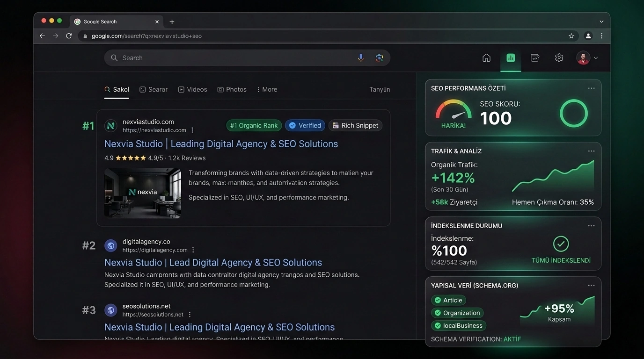Click the magnifier icon in the search box
Viewport: 644px width, 359px height.
[x=114, y=58]
